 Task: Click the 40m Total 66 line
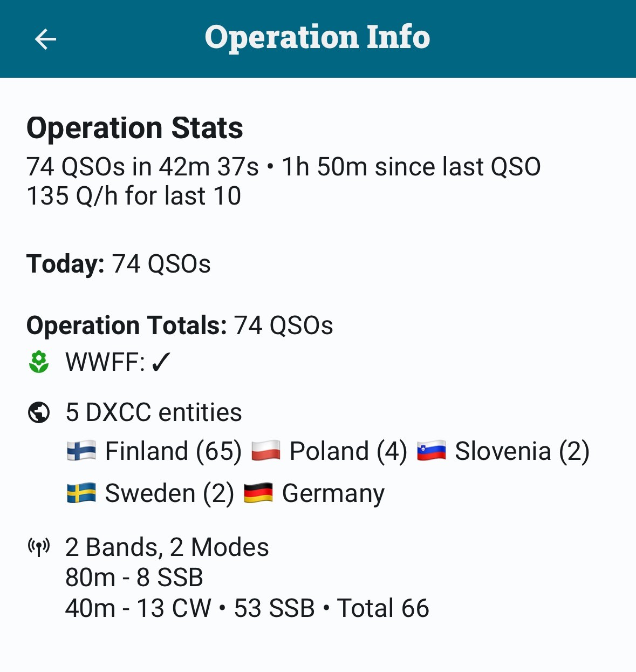click(x=247, y=608)
